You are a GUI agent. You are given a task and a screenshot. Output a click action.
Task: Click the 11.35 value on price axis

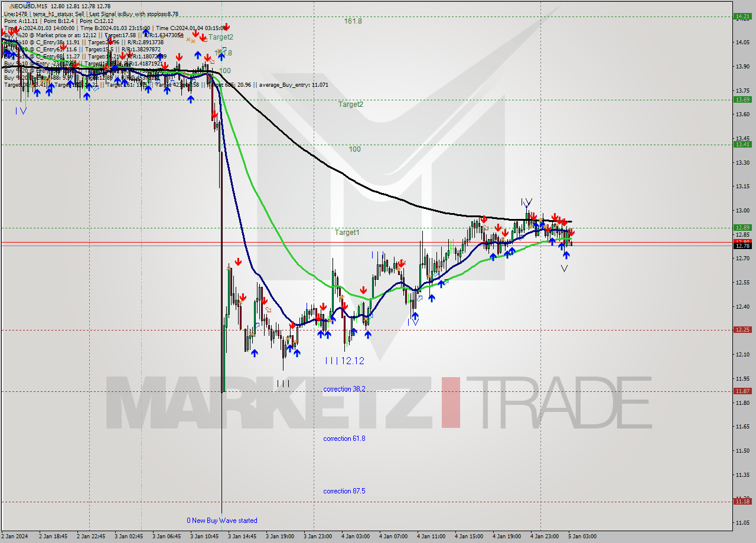pos(742,475)
